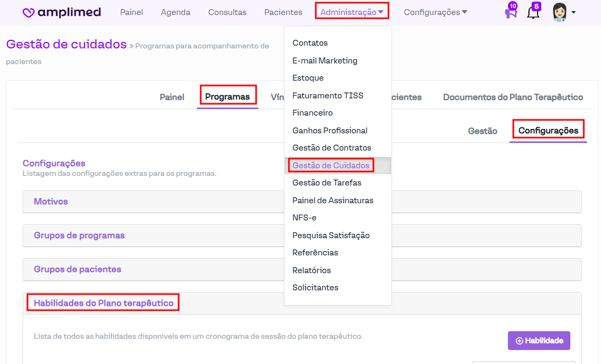
Task: Open Faturamento TISS menu entry
Action: 328,96
